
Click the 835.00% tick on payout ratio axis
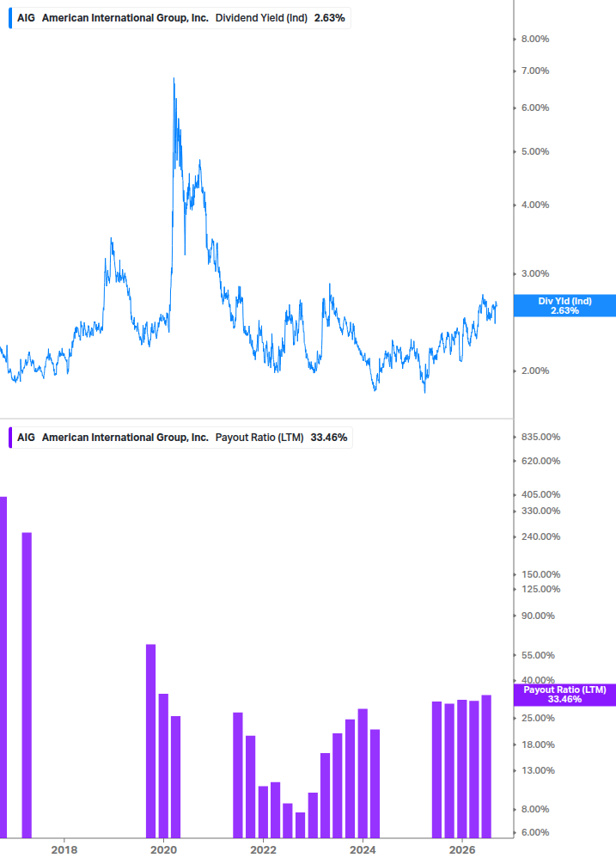[540, 437]
